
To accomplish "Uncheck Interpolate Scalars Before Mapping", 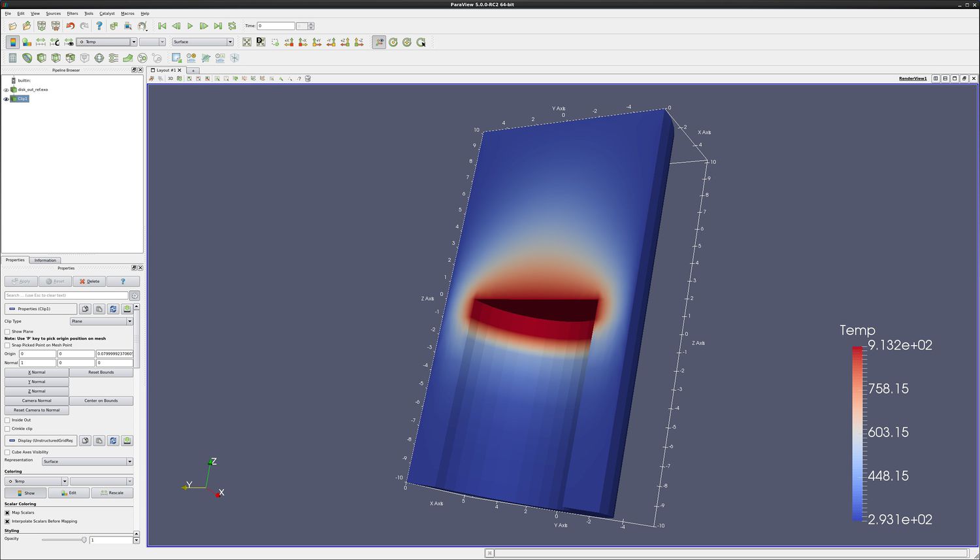I will 7,521.
